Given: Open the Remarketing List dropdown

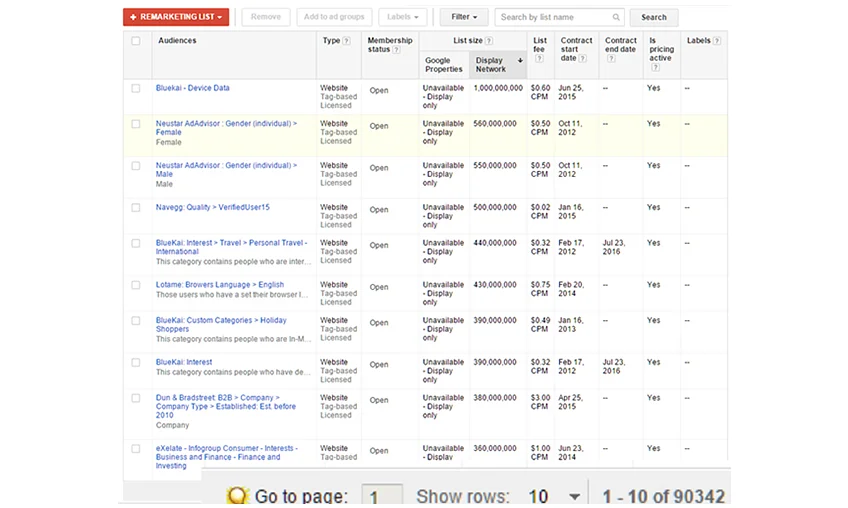Looking at the screenshot, I should (x=176, y=17).
